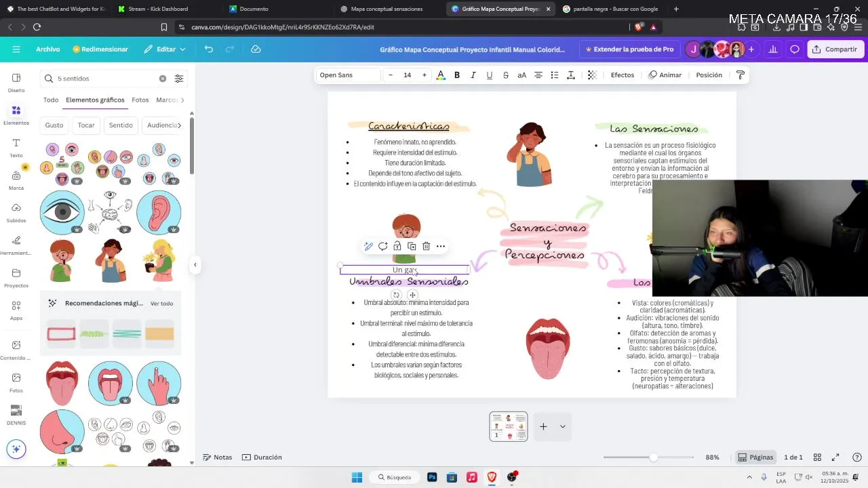Screen dimensions: 868x488
Task: Toggle strikethrough text formatting
Action: click(x=506, y=75)
